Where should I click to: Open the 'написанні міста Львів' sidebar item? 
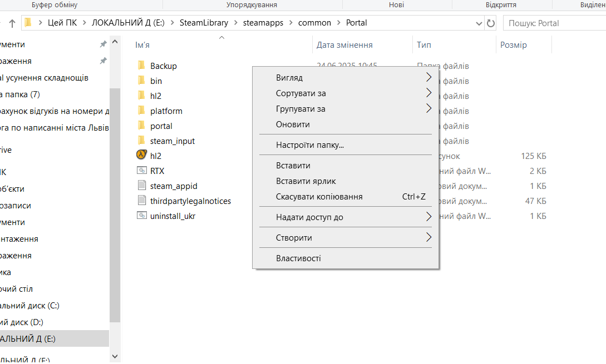coord(54,127)
